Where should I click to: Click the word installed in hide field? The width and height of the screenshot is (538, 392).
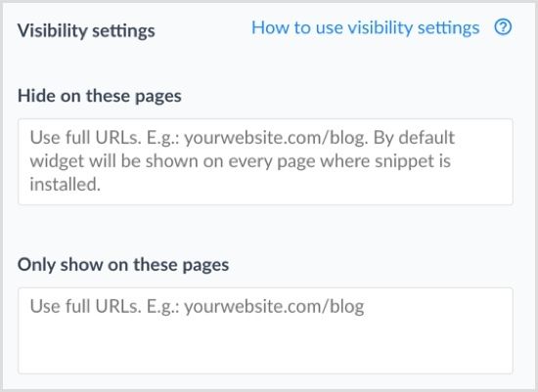pos(66,185)
